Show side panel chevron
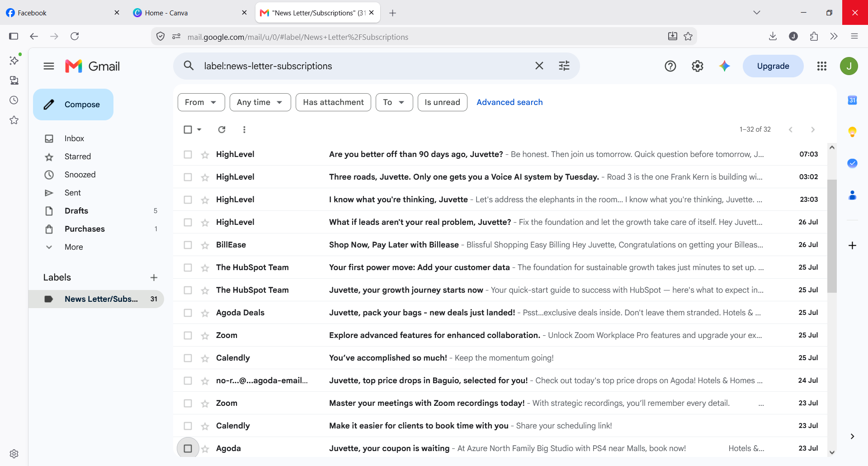 (x=852, y=437)
